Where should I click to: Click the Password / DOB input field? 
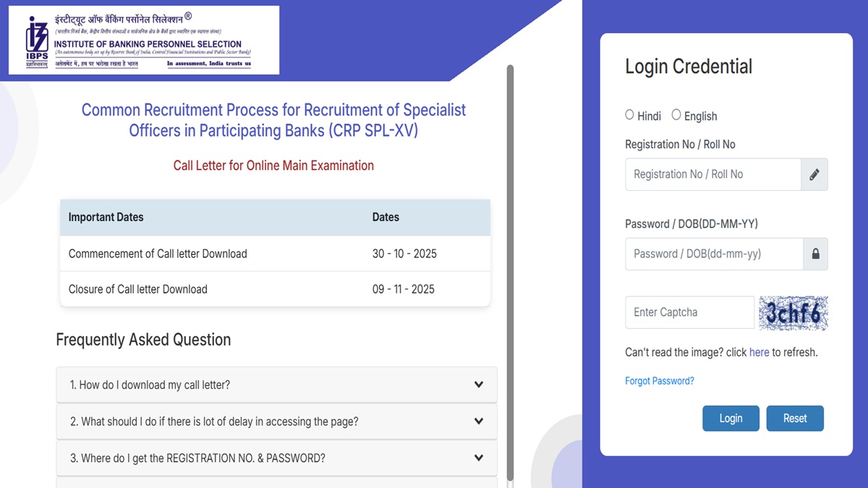tap(712, 254)
